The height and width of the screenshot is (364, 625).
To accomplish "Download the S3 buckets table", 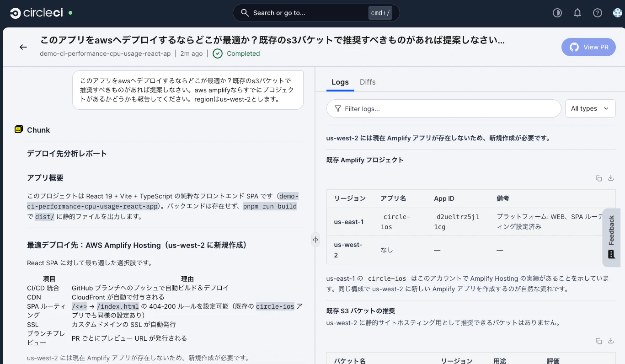I will [611, 341].
